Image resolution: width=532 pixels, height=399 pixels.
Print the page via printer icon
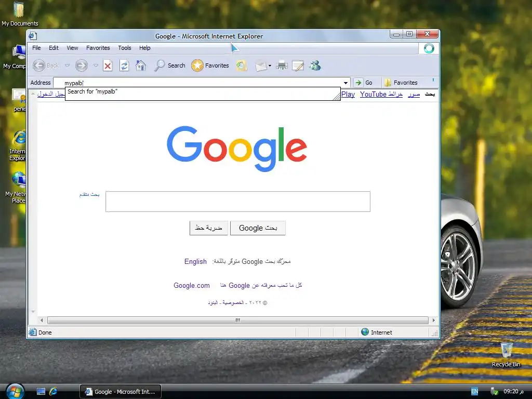tap(282, 65)
